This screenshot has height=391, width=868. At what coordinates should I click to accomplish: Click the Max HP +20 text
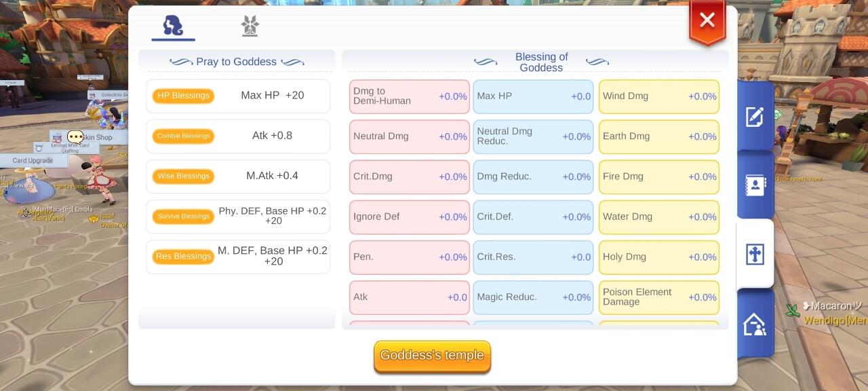pos(273,96)
